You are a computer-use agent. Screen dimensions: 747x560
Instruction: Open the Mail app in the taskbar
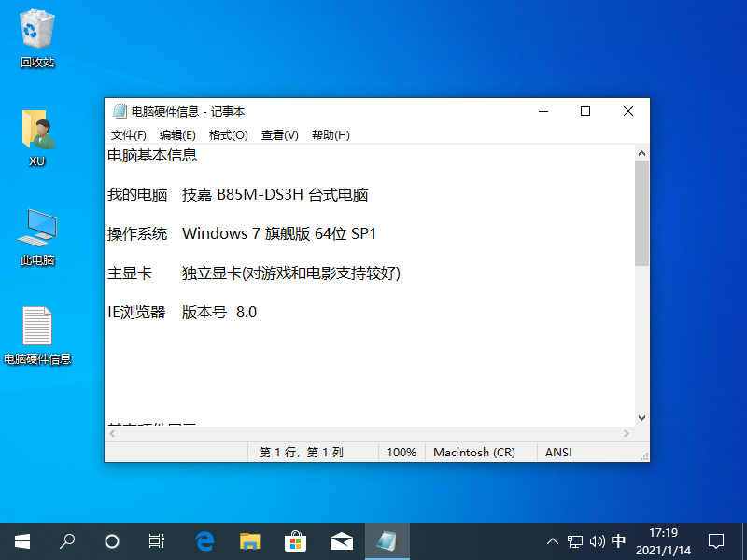click(x=341, y=540)
